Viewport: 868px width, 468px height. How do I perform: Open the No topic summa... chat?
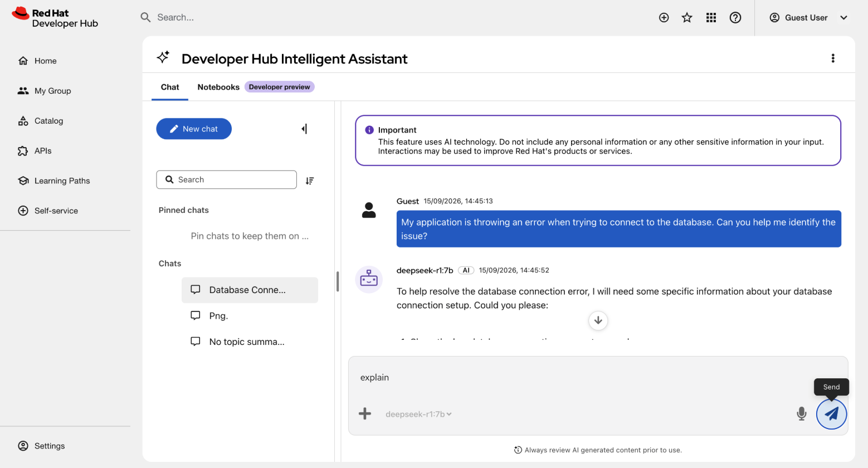pyautogui.click(x=250, y=342)
